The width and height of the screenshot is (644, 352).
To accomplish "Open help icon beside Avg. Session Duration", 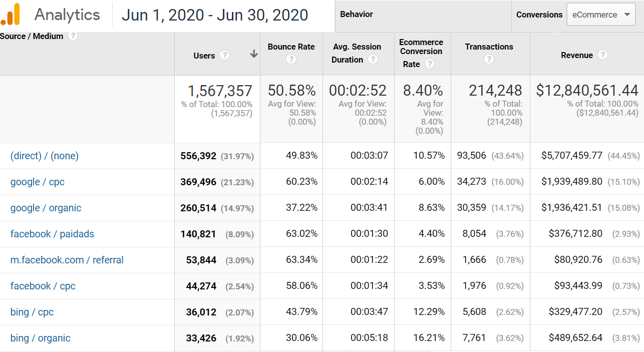I will tap(373, 60).
